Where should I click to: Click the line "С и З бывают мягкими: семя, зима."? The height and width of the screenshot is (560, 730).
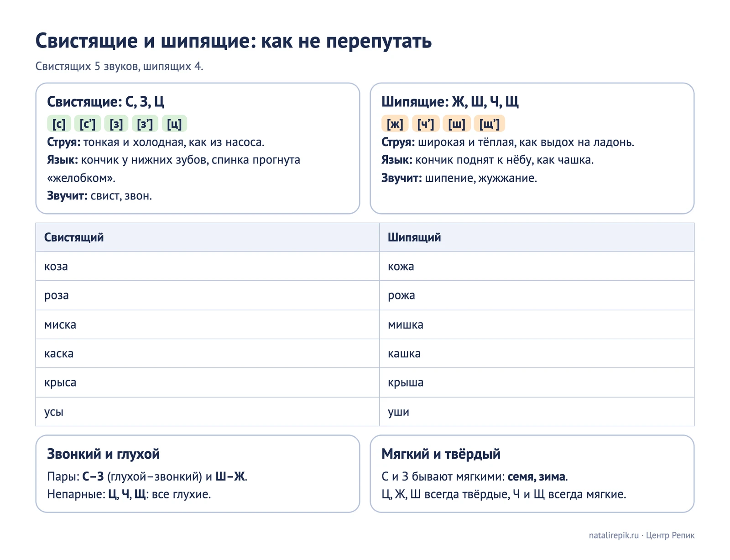pos(474,477)
